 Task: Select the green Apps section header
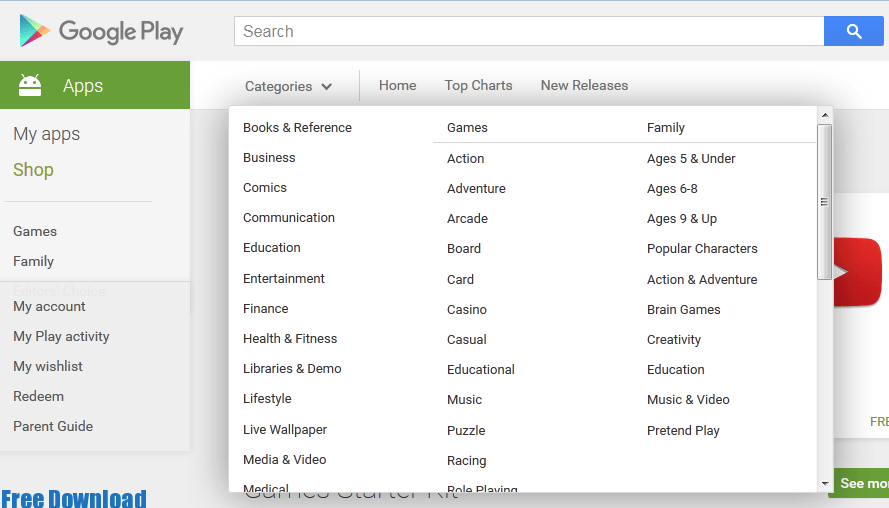click(x=95, y=85)
